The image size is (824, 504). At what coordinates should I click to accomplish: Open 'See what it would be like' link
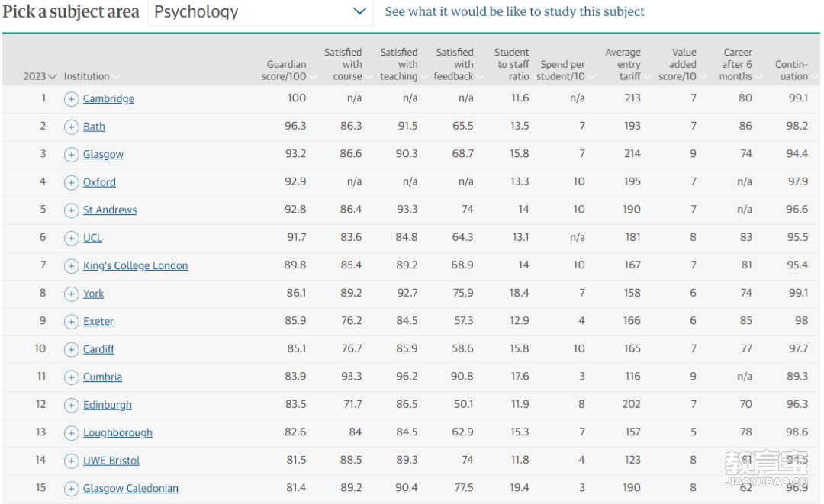coord(514,11)
